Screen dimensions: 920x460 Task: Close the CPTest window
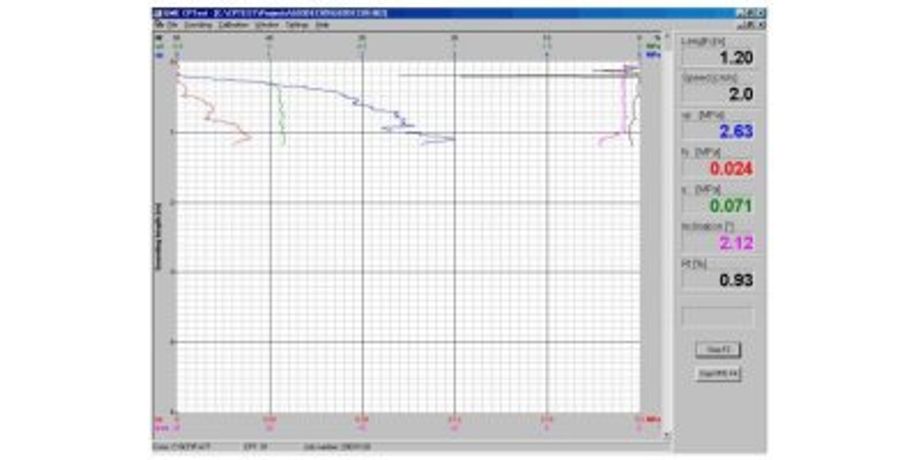[x=759, y=13]
